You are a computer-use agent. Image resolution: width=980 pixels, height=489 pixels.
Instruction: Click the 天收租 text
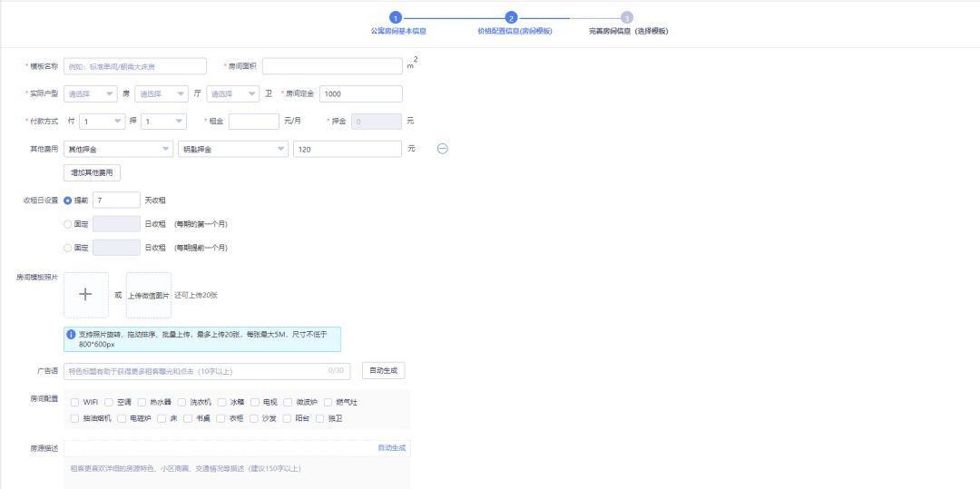click(x=155, y=200)
